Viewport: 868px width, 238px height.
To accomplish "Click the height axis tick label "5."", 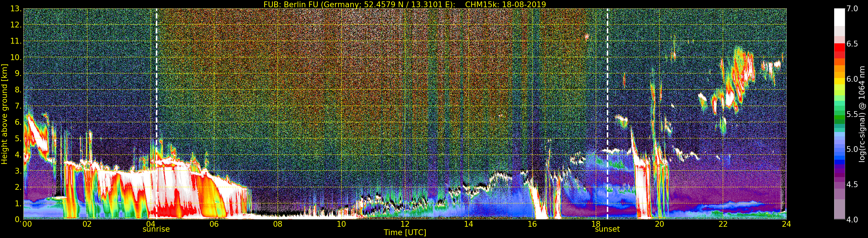I will point(18,138).
